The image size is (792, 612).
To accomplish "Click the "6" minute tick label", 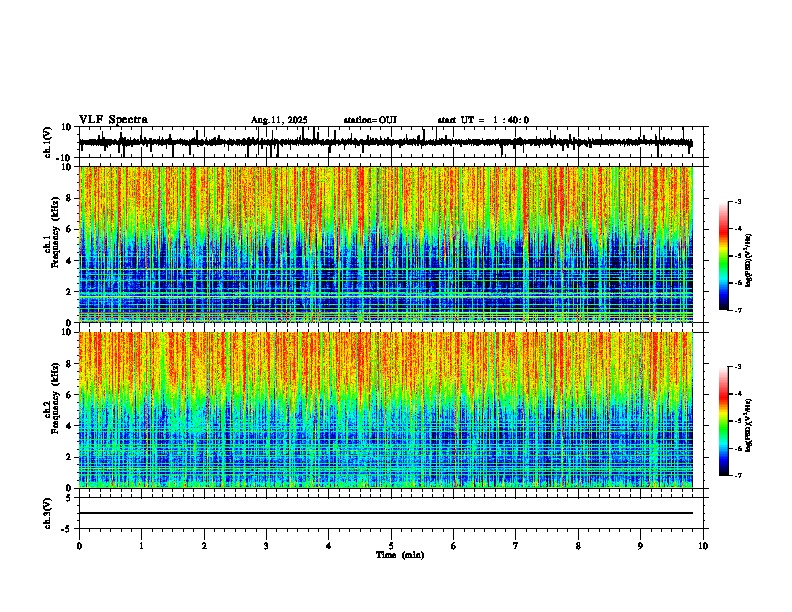I will pyautogui.click(x=454, y=546).
